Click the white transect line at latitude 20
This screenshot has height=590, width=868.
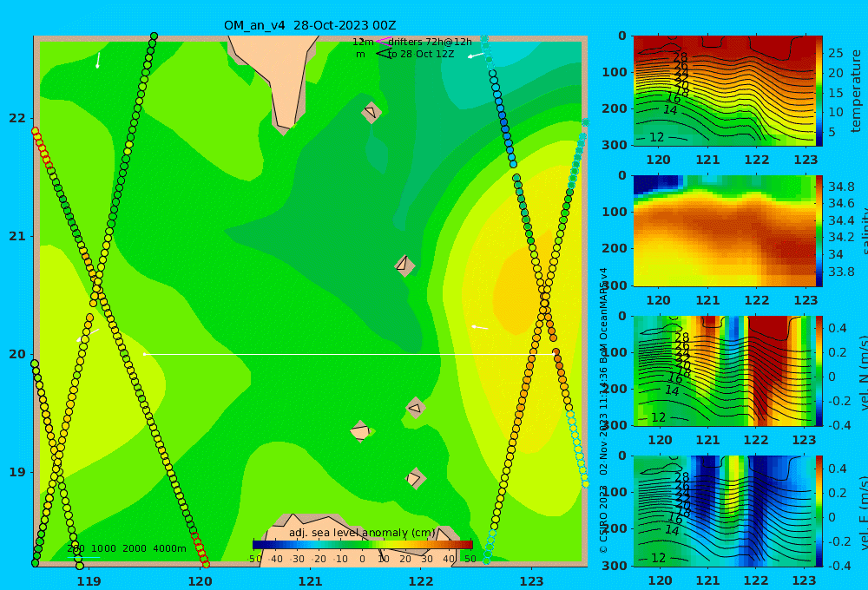point(351,354)
